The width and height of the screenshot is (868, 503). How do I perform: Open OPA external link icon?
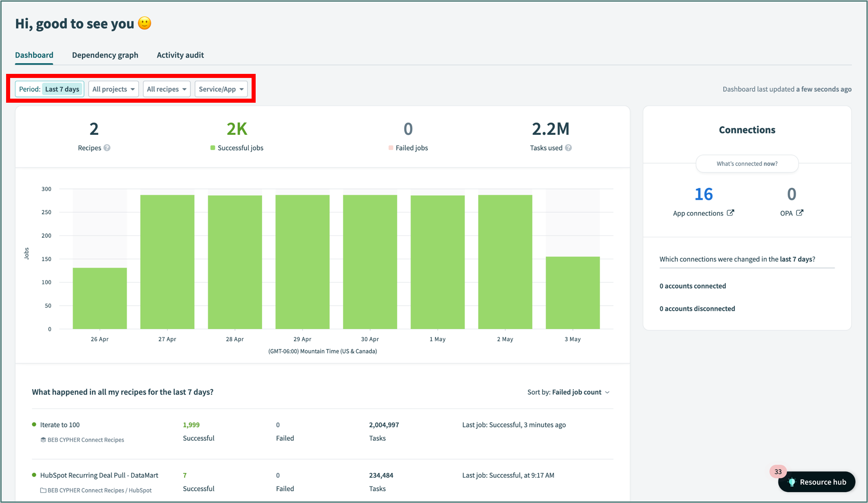click(799, 213)
